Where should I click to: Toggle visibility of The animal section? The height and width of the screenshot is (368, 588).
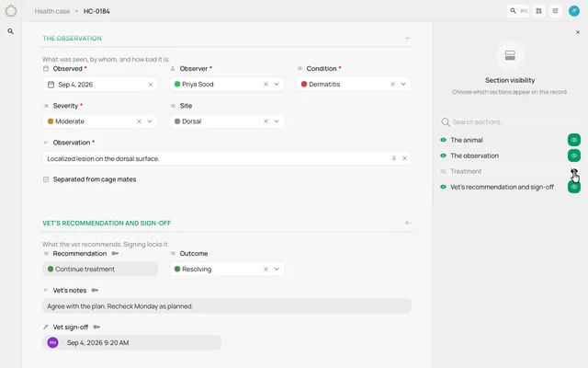(573, 140)
